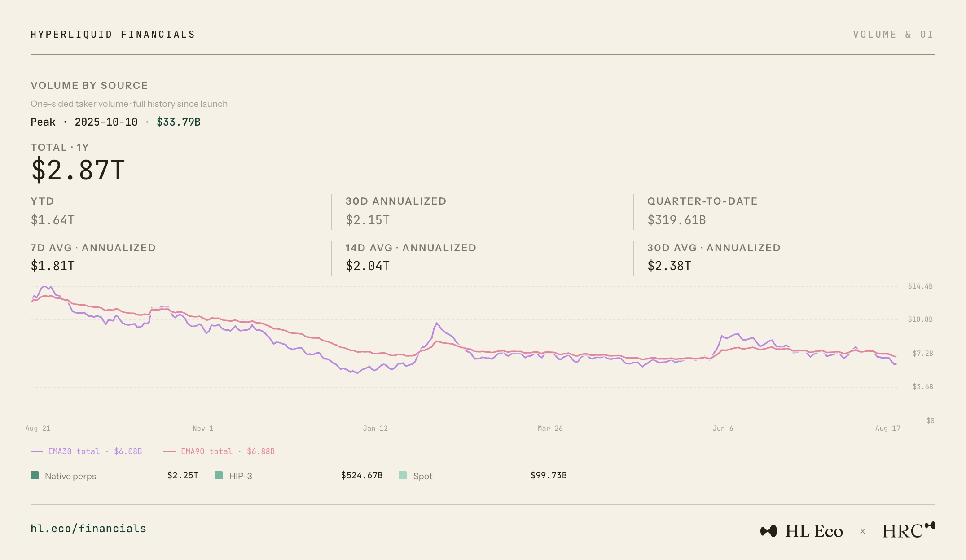Image resolution: width=966 pixels, height=560 pixels.
Task: Click the HL Eco wordmark text
Action: (x=814, y=531)
